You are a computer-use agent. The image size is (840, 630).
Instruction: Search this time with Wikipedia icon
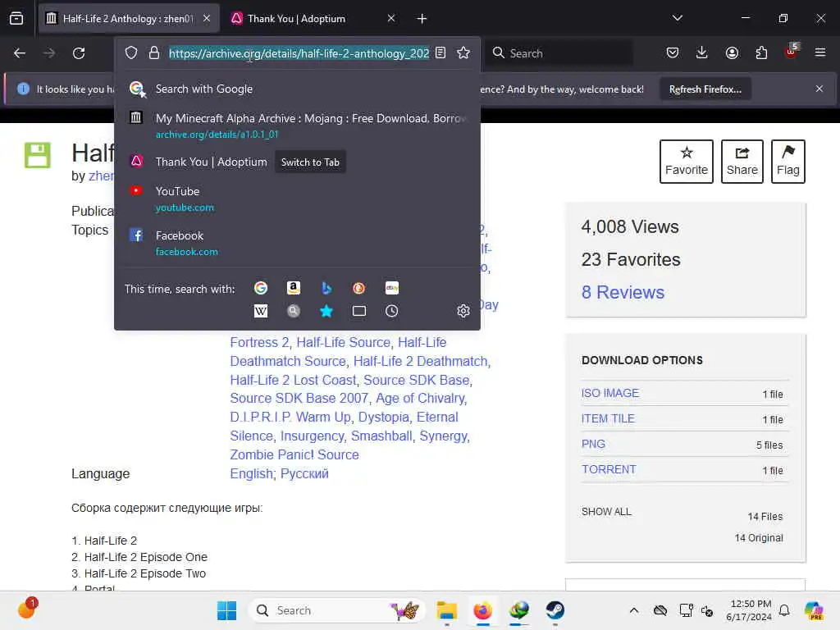click(260, 311)
